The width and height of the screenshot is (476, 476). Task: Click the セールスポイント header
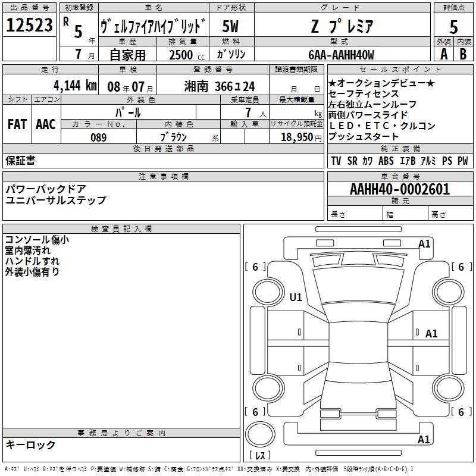[400, 70]
